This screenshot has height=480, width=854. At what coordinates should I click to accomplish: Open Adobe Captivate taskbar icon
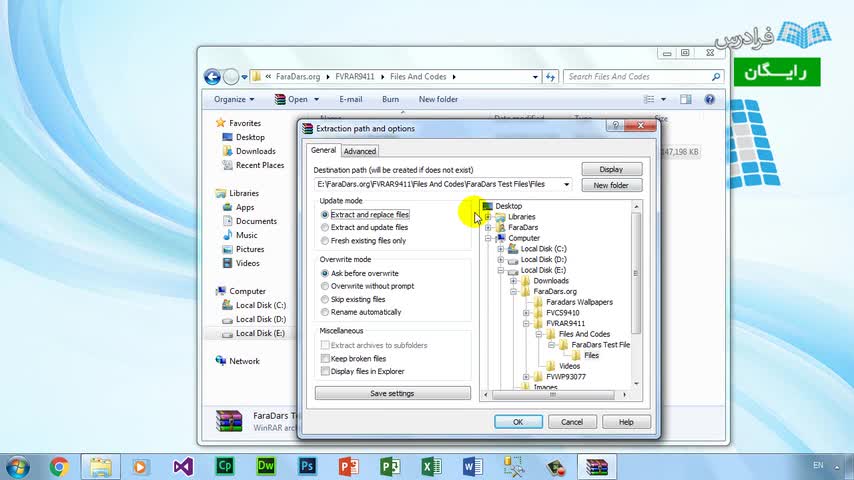pyautogui.click(x=224, y=466)
